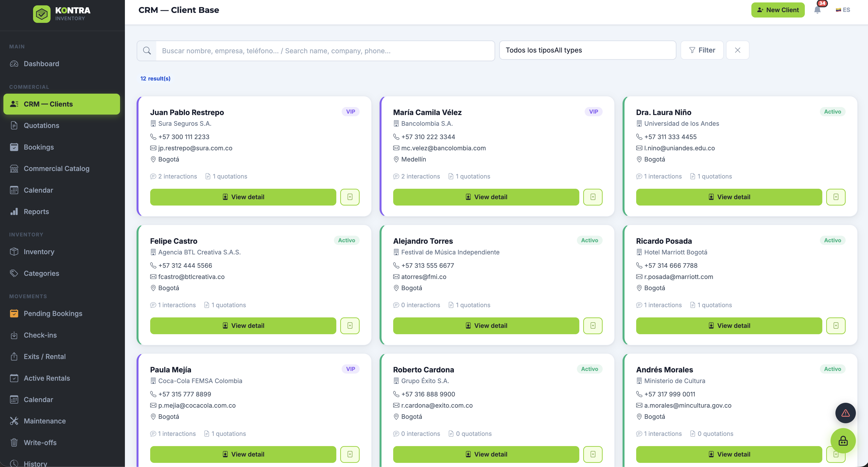View detail for Dra. Laura Niño
Viewport: 868px width, 467px height.
[729, 197]
